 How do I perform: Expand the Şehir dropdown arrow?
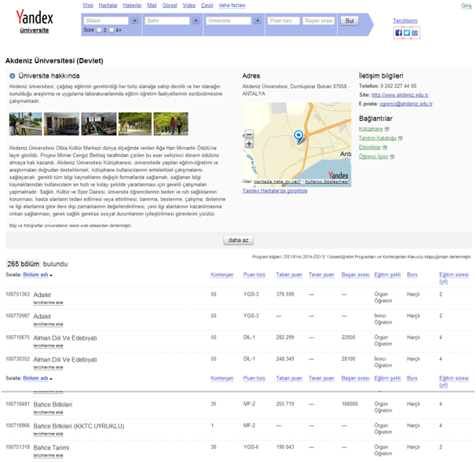[x=196, y=21]
